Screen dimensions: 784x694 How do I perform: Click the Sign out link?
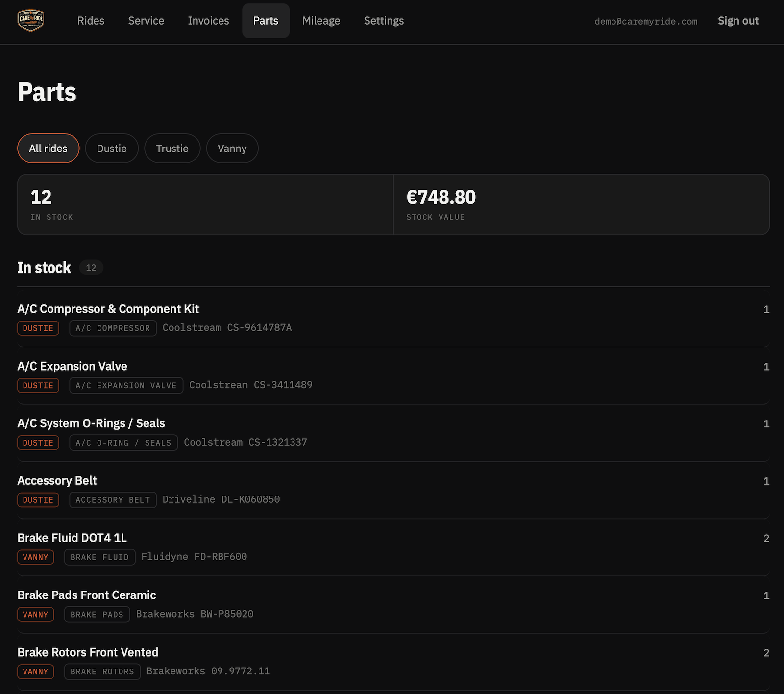(x=738, y=21)
